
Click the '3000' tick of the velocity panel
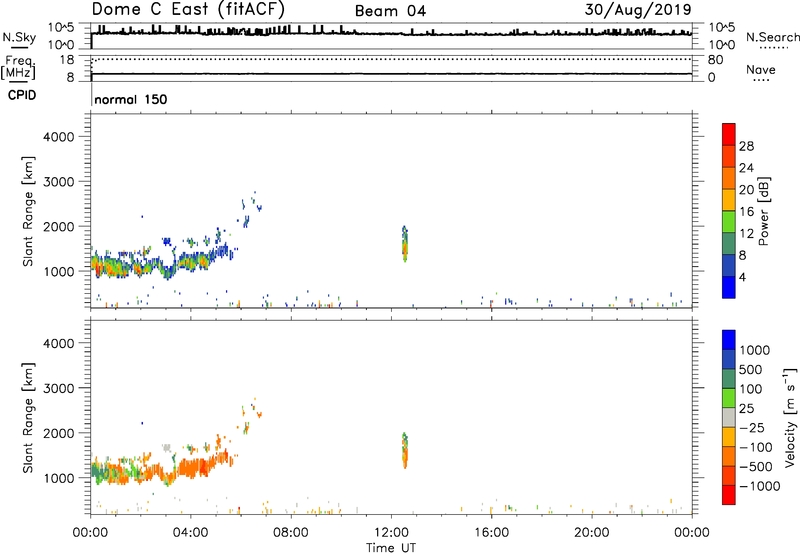coord(58,388)
